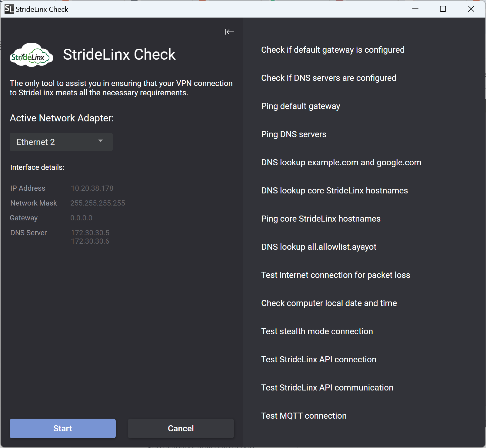Cancel the connection check
The width and height of the screenshot is (486, 448).
[x=181, y=428]
